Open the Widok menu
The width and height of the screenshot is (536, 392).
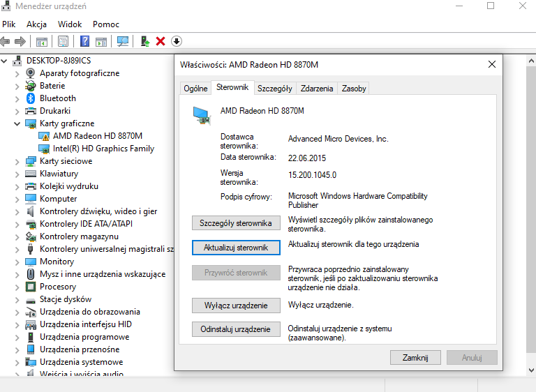point(70,24)
